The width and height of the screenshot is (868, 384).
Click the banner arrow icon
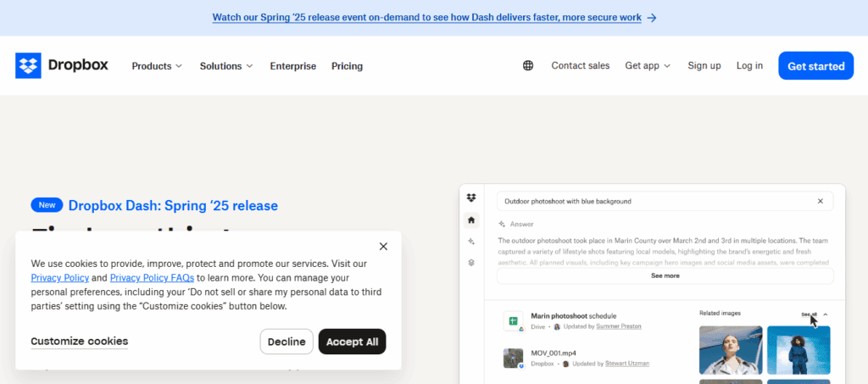[x=652, y=18]
